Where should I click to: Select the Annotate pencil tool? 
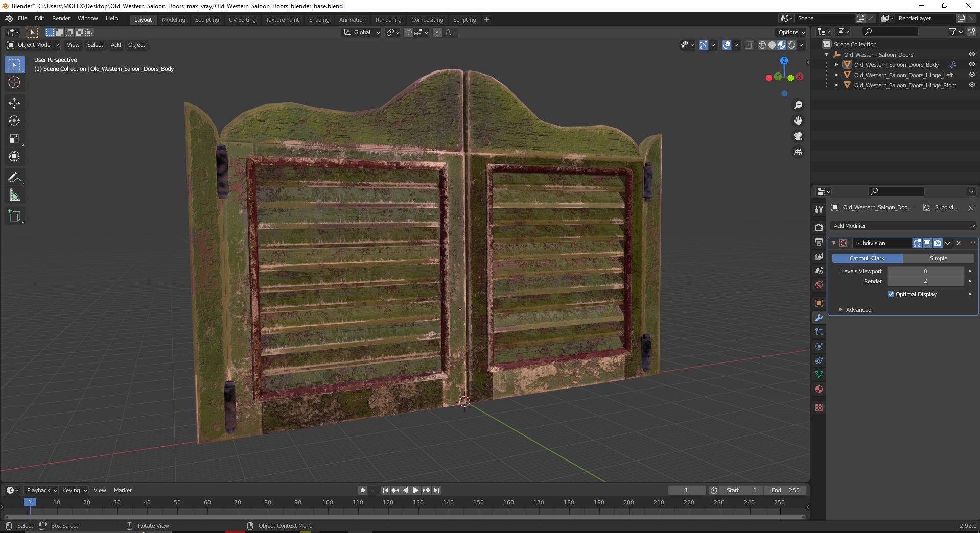point(14,177)
